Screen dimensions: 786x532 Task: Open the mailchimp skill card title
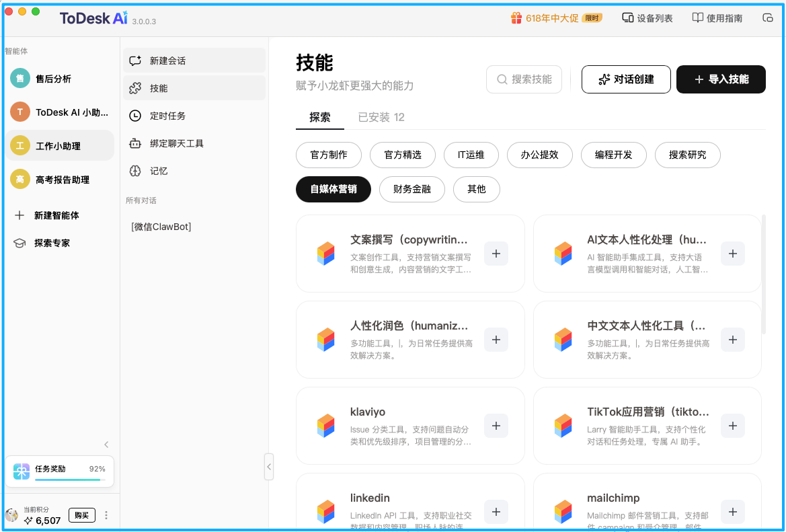tap(613, 498)
